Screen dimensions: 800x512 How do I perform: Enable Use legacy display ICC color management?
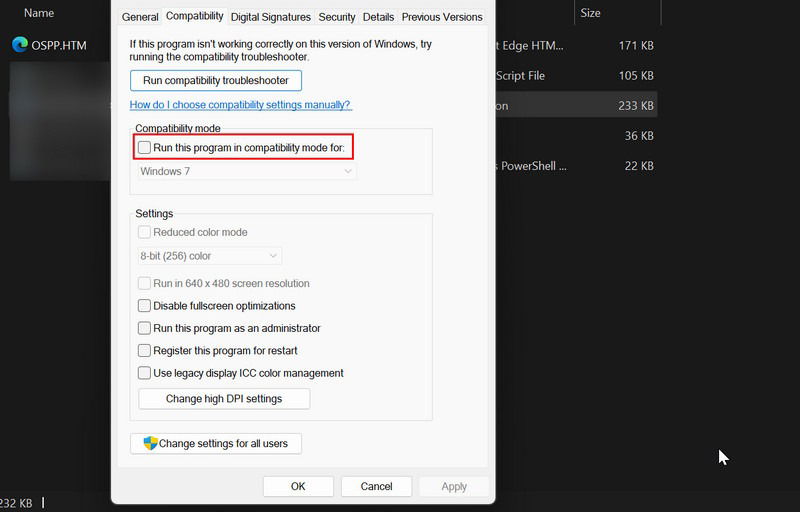(144, 373)
